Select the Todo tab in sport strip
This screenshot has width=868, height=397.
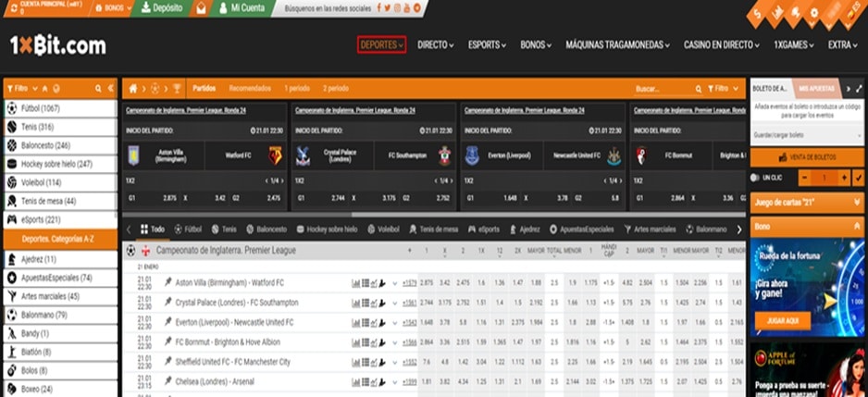click(x=153, y=230)
